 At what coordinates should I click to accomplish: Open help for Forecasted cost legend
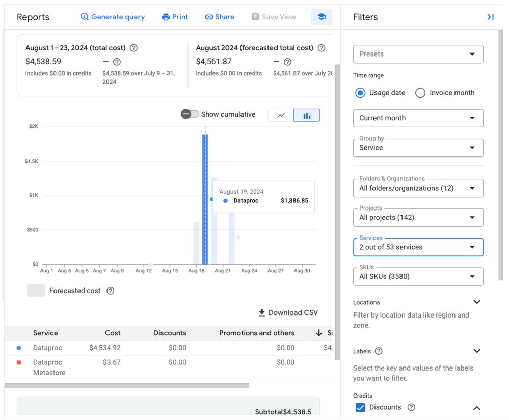111,291
